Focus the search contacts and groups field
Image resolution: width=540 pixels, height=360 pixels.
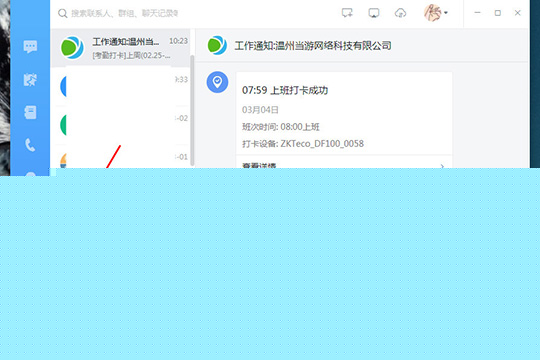(x=125, y=13)
